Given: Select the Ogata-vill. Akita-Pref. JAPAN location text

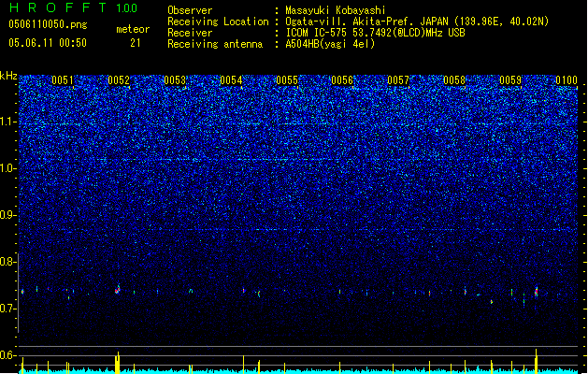Looking at the screenshot, I should pyautogui.click(x=417, y=22).
